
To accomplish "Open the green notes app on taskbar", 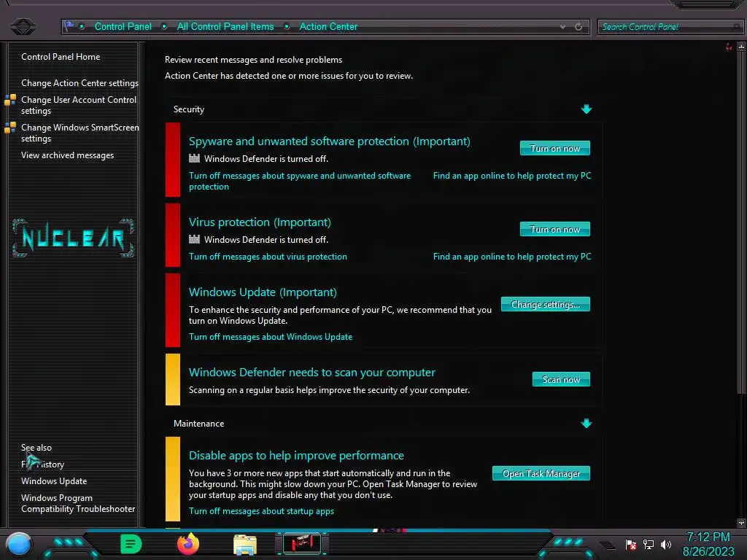I will [131, 544].
